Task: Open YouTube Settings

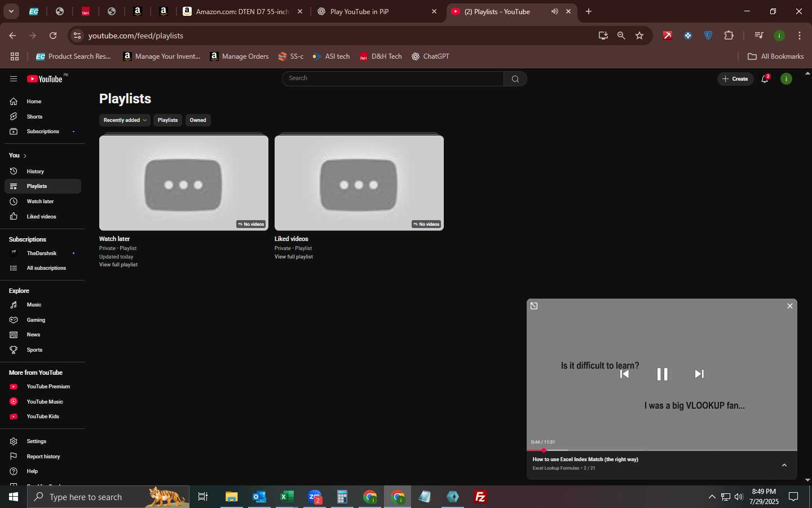Action: pos(43,441)
